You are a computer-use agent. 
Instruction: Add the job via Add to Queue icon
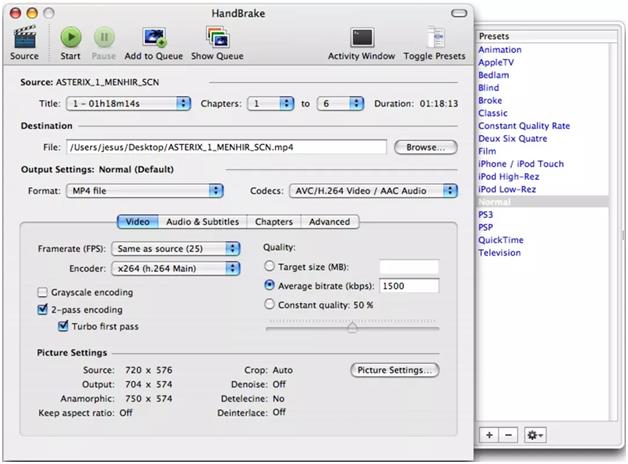(x=154, y=37)
